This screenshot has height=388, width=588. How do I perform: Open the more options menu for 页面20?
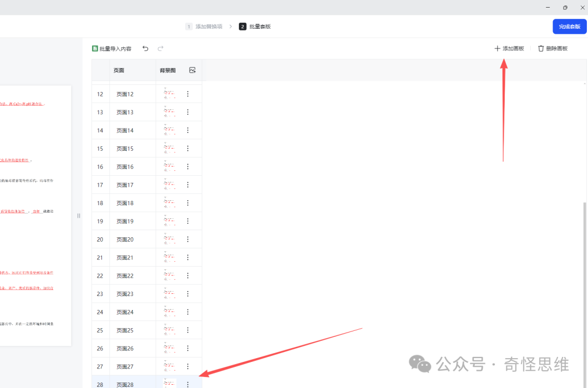click(x=188, y=239)
